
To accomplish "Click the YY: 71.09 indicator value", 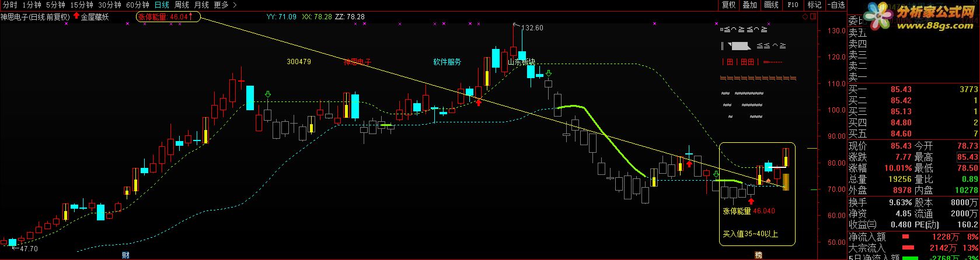I will pyautogui.click(x=281, y=17).
